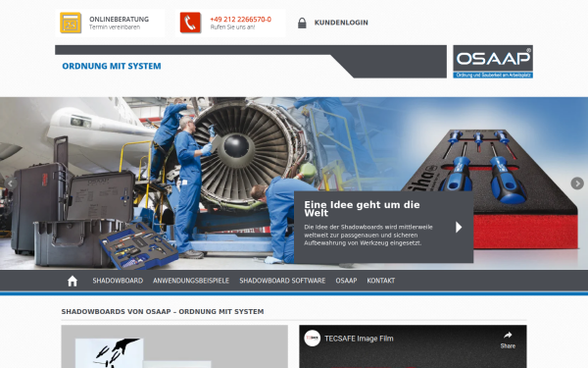Open the OSAAP menu item
This screenshot has width=588, height=368.
tap(346, 281)
